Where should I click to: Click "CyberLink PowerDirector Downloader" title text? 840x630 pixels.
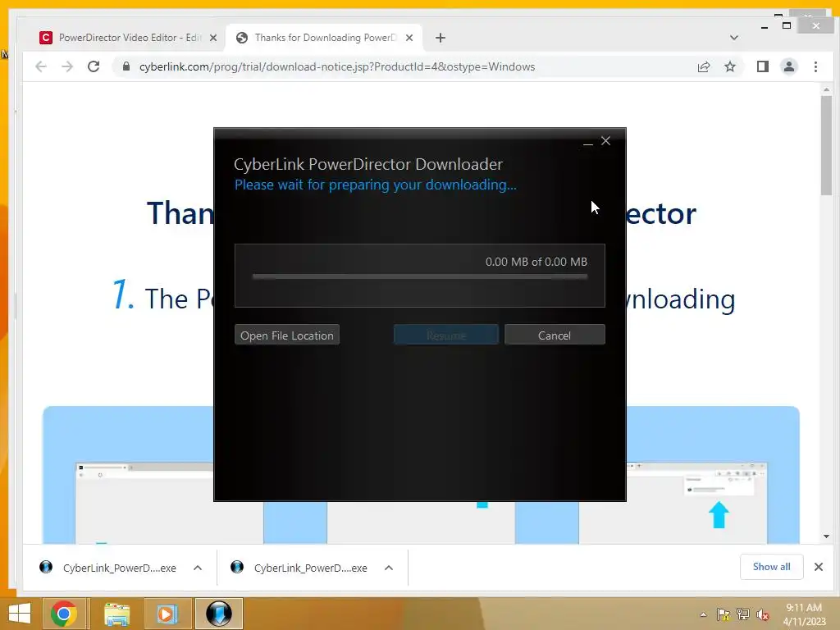pyautogui.click(x=368, y=164)
